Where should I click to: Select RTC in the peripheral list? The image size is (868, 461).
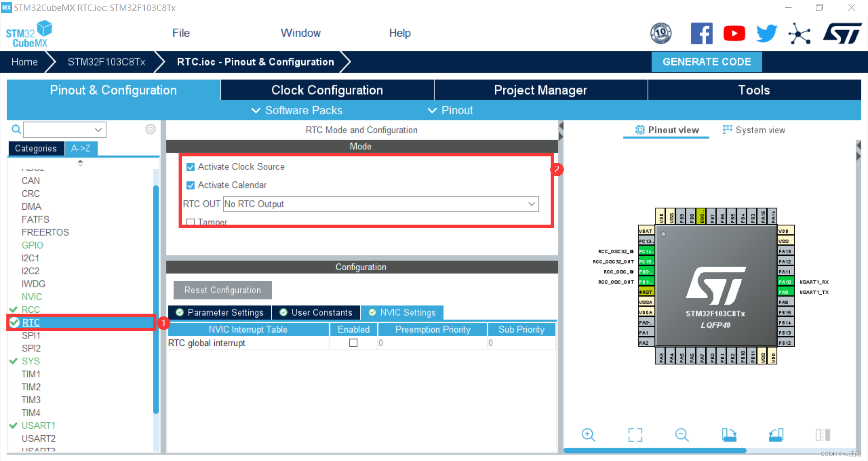point(31,323)
